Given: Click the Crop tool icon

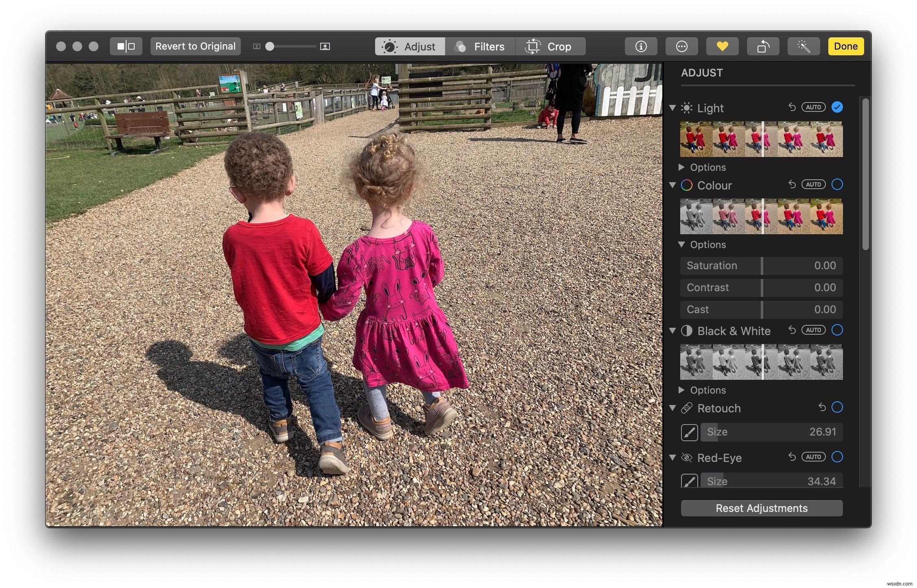Looking at the screenshot, I should pos(531,46).
